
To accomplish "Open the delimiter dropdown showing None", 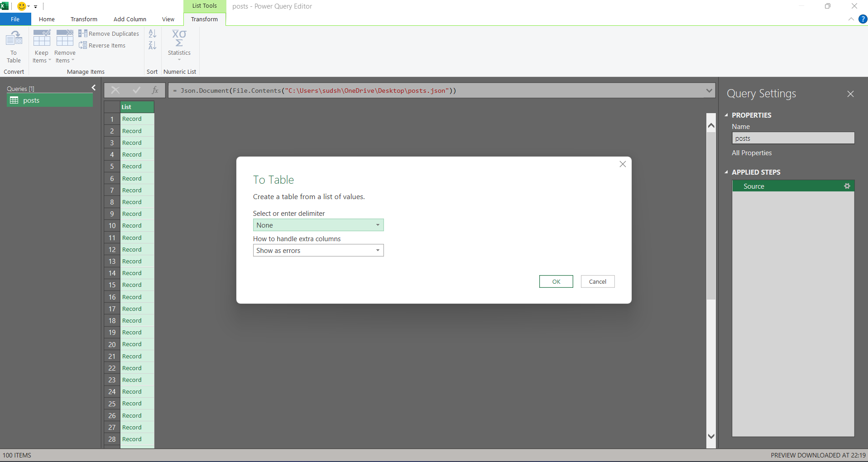I will [377, 225].
